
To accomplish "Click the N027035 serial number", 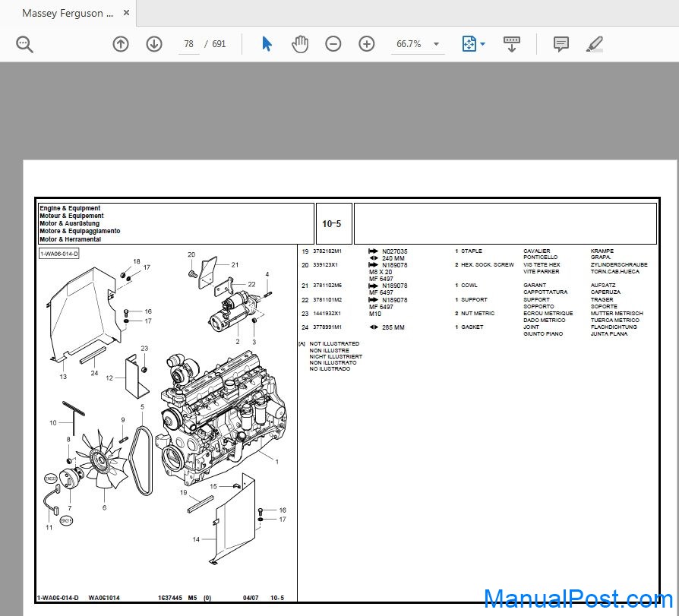I will click(x=394, y=251).
